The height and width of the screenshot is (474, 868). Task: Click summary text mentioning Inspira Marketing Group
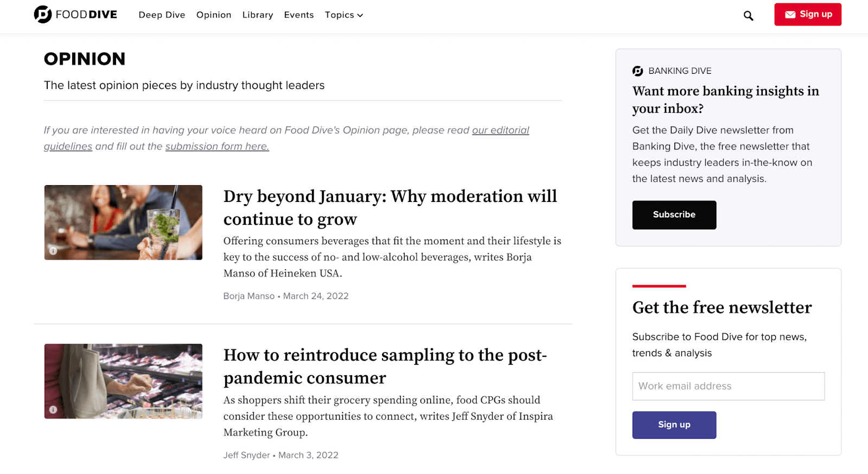[388, 416]
